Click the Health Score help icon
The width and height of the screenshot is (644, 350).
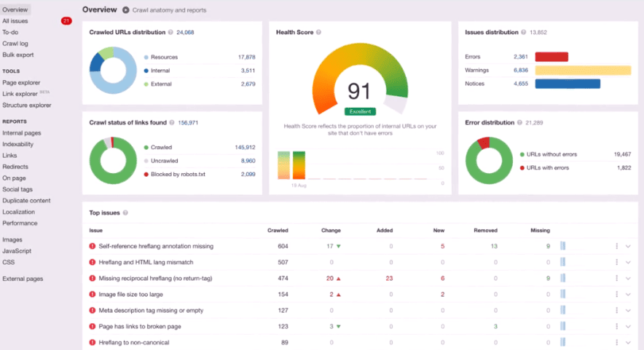tap(318, 33)
